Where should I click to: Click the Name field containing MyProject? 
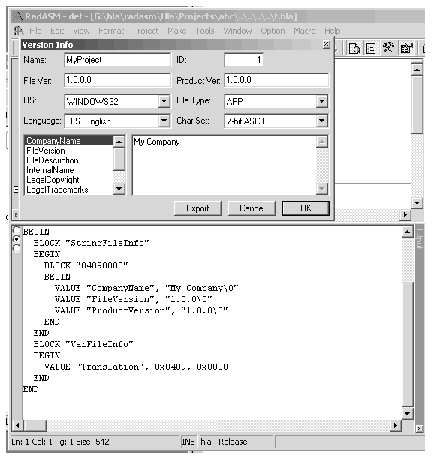117,60
